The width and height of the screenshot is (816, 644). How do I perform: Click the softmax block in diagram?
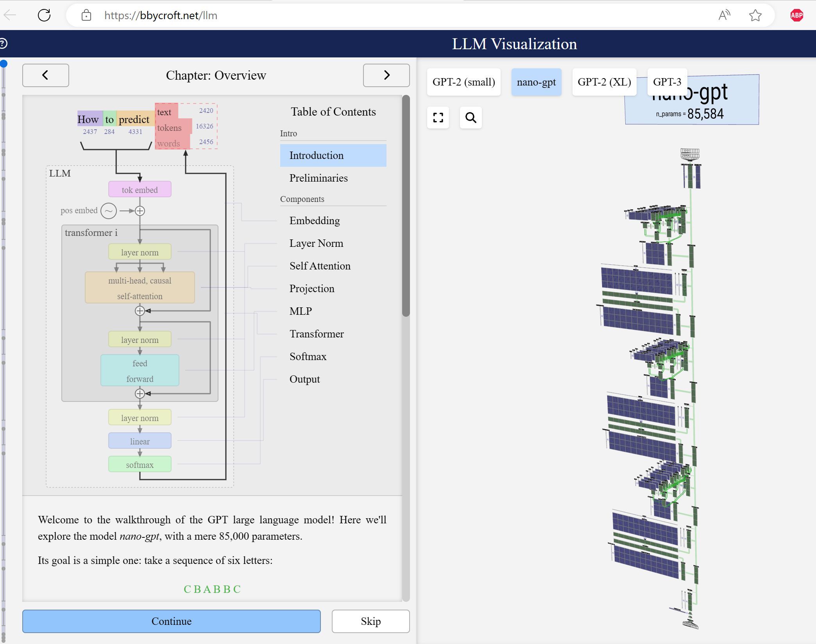pyautogui.click(x=140, y=464)
